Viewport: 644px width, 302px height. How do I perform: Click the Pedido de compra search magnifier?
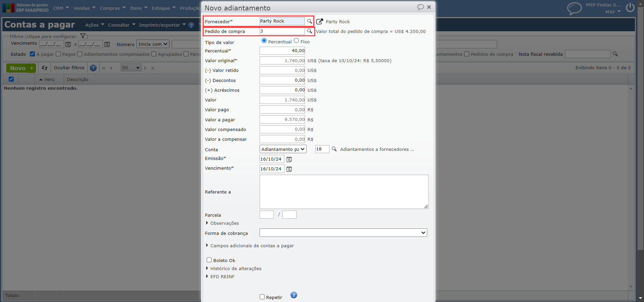tap(310, 31)
